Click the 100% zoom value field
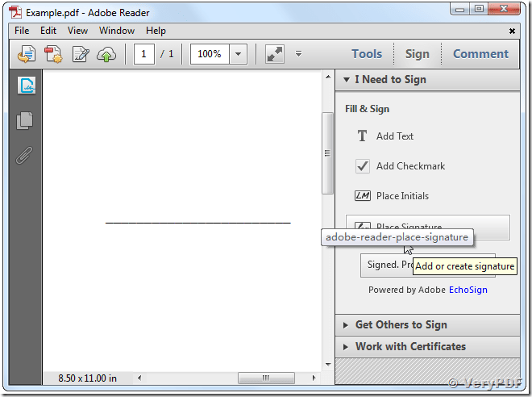The image size is (532, 397). pyautogui.click(x=210, y=54)
